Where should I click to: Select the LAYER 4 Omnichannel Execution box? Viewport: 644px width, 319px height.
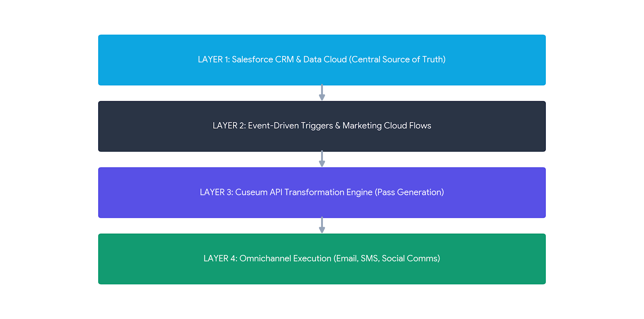[x=322, y=259]
